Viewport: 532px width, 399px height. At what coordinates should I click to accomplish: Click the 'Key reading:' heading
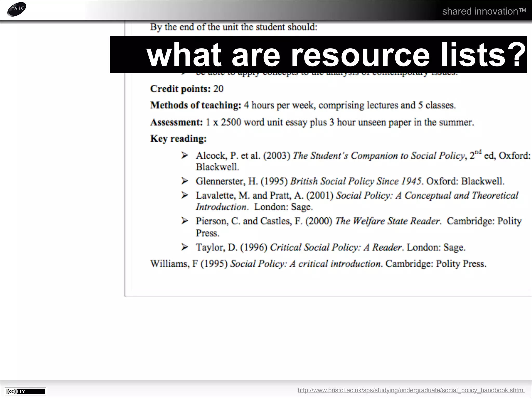178,139
